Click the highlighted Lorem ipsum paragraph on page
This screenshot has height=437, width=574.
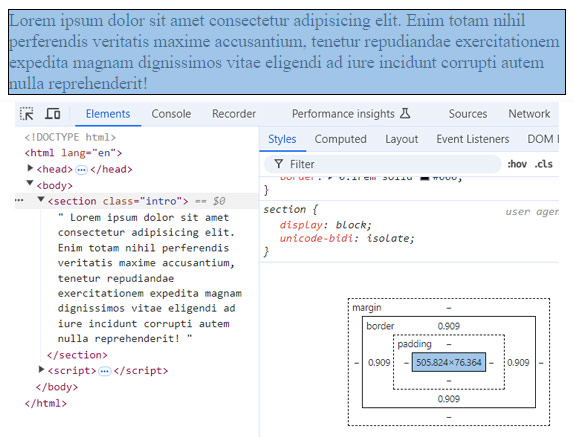pyautogui.click(x=287, y=52)
